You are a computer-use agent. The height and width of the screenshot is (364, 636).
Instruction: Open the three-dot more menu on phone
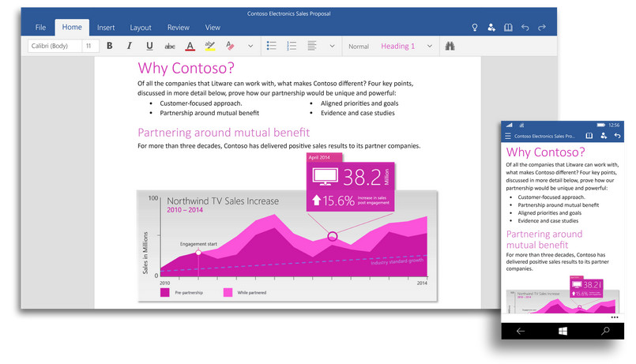[x=615, y=317]
